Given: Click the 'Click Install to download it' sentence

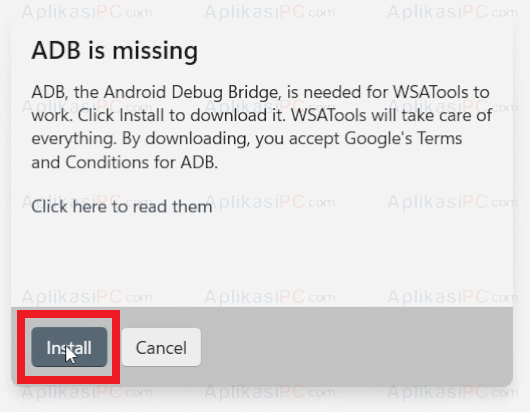Looking at the screenshot, I should [182, 116].
